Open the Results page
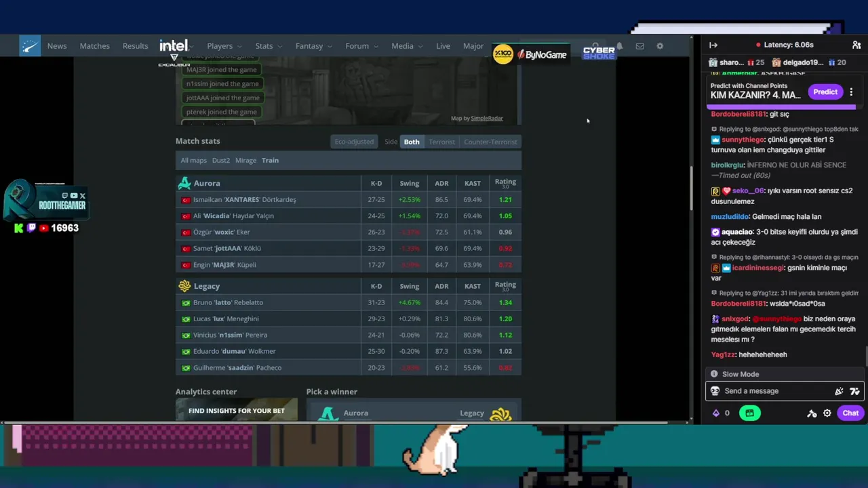 pos(135,46)
